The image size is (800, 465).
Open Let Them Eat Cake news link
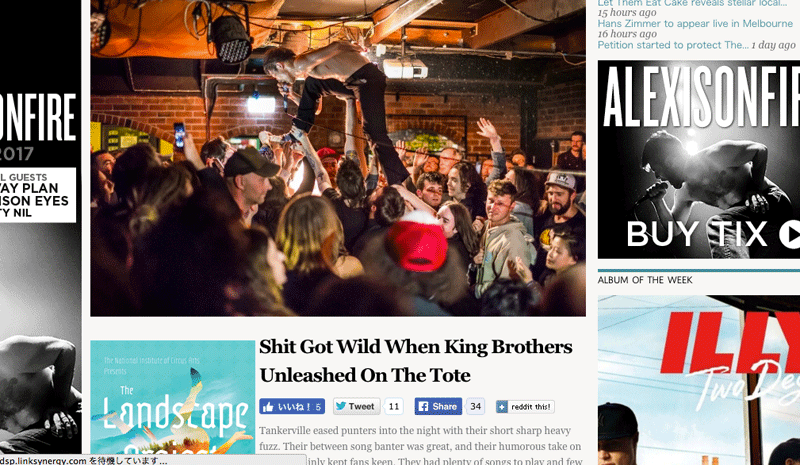click(692, 3)
